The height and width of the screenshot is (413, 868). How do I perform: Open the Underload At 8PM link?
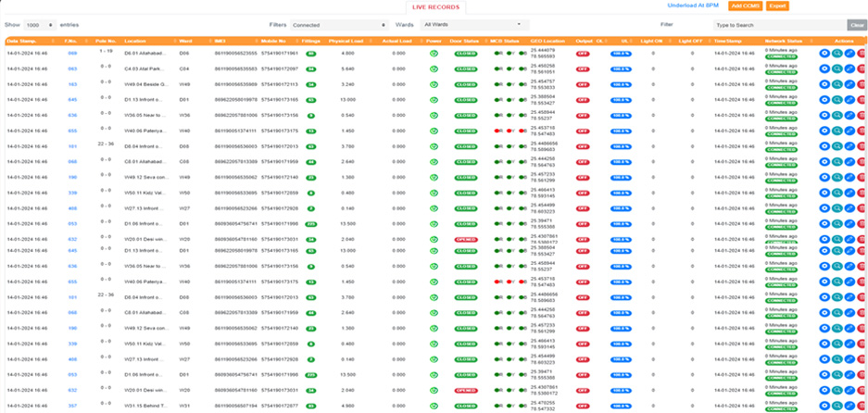(x=695, y=6)
